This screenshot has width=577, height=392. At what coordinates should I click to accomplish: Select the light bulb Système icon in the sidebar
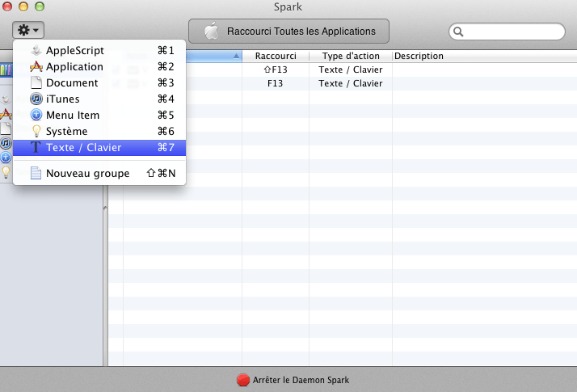pos(6,172)
